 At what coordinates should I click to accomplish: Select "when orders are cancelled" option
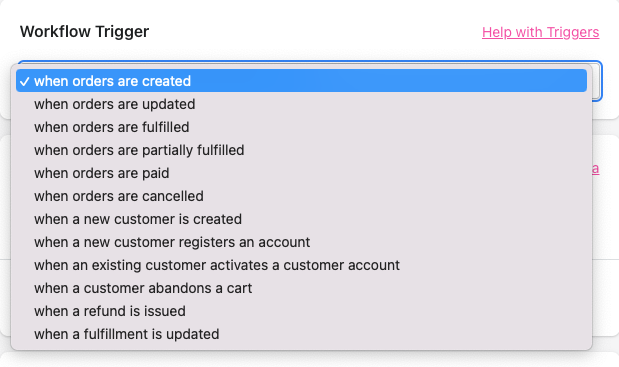pyautogui.click(x=301, y=196)
